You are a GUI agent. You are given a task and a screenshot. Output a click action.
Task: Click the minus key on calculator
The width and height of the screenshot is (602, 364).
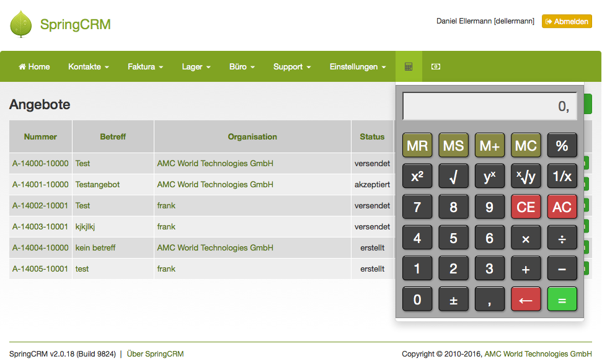point(562,269)
